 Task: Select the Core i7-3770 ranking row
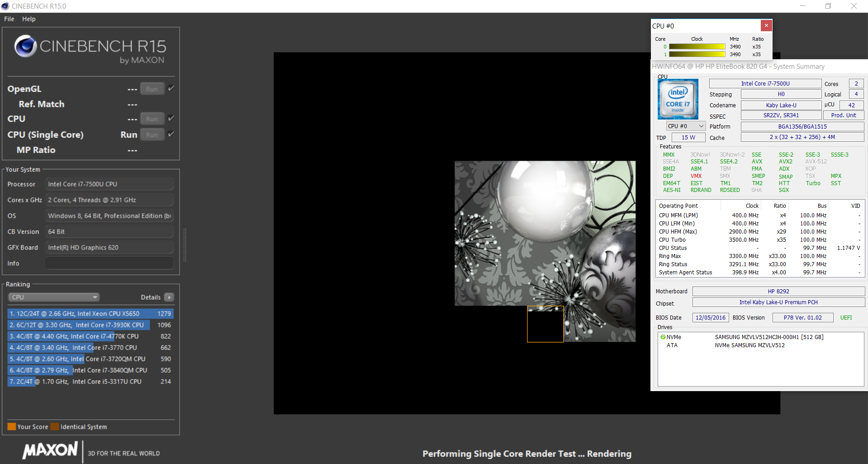click(90, 348)
